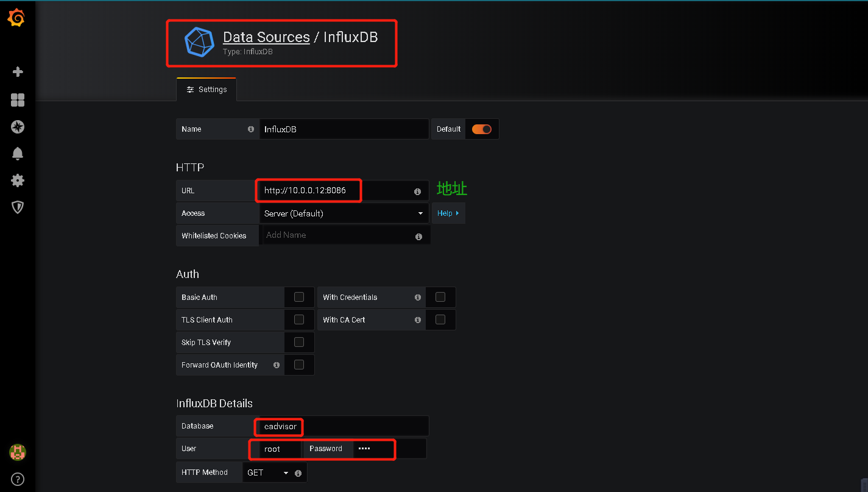The width and height of the screenshot is (868, 492).
Task: Go to the Data Sources breadcrumb link
Action: (x=266, y=37)
